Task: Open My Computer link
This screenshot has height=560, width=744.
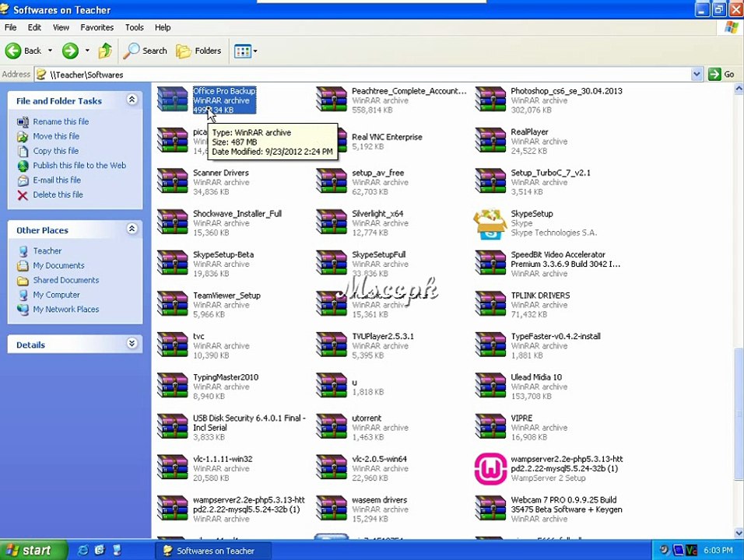Action: (x=56, y=295)
